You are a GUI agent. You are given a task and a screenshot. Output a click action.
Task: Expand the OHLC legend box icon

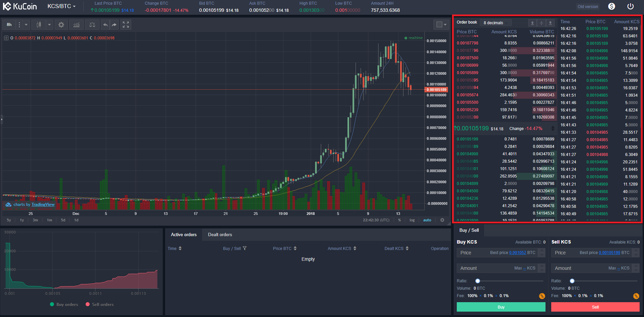click(x=6, y=38)
